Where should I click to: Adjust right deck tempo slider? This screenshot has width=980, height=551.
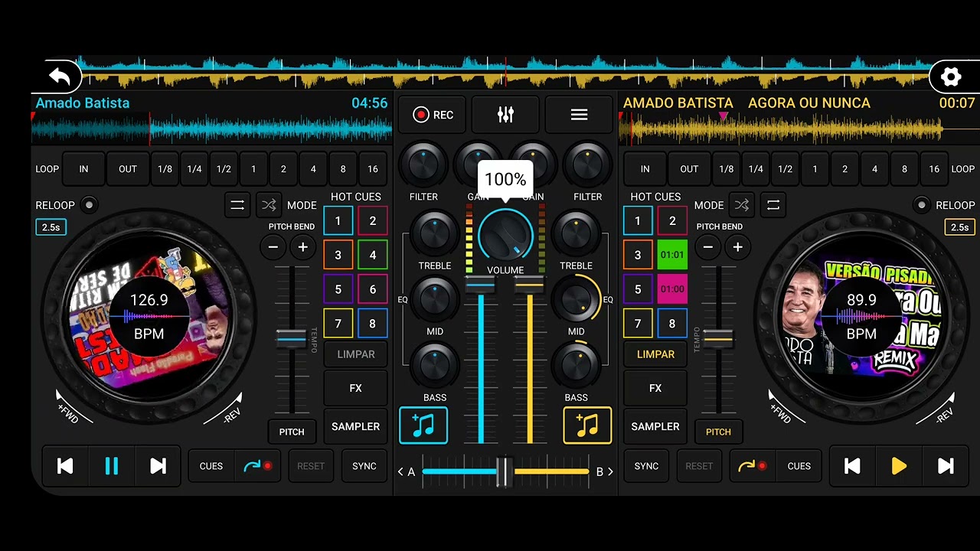(x=718, y=338)
